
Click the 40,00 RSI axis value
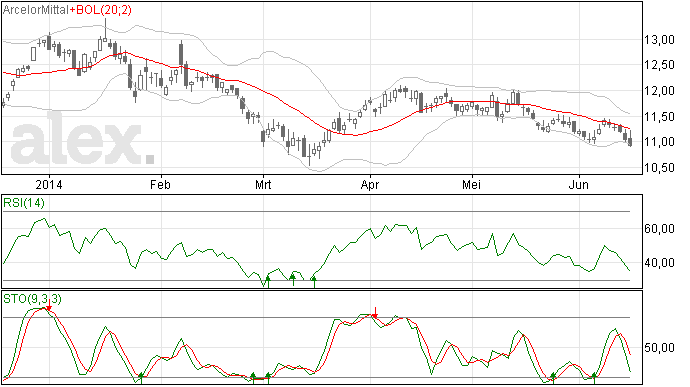(x=660, y=263)
